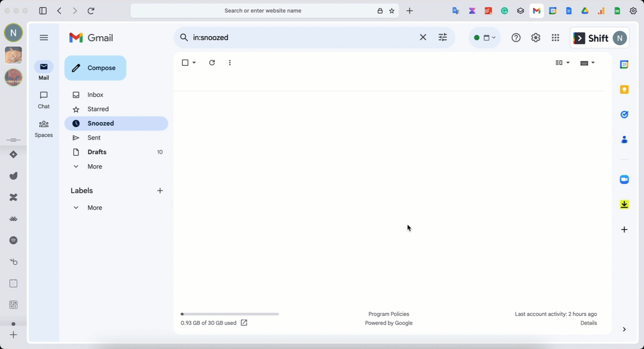Switch to Spaces in Gmail rail
The height and width of the screenshot is (349, 644).
tap(44, 128)
